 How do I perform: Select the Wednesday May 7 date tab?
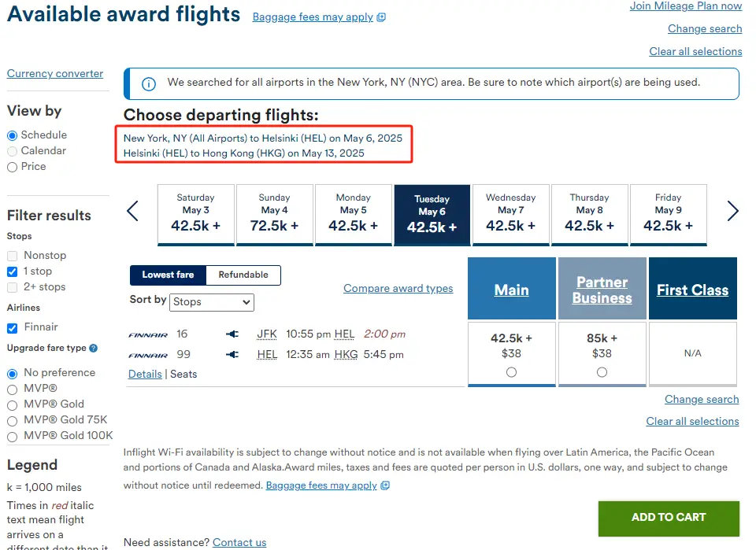point(510,215)
